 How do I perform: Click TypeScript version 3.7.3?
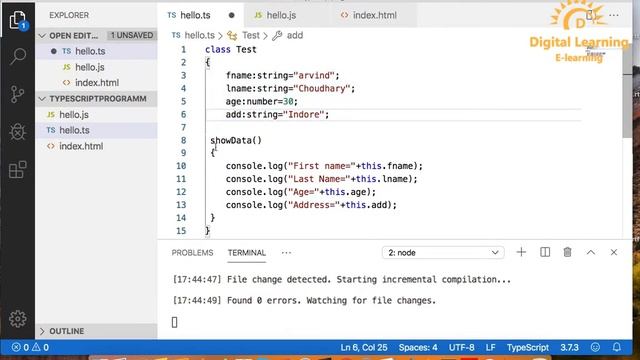click(x=569, y=347)
